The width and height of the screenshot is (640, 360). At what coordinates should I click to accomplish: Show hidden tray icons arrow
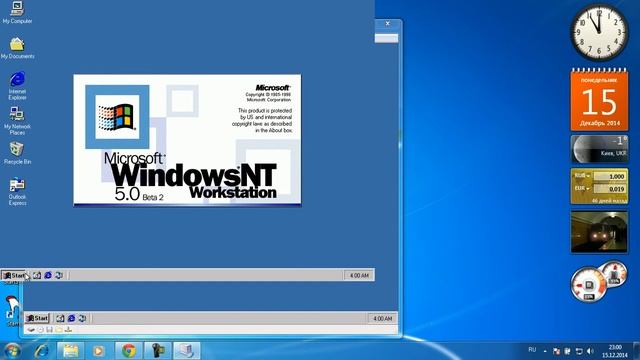545,351
